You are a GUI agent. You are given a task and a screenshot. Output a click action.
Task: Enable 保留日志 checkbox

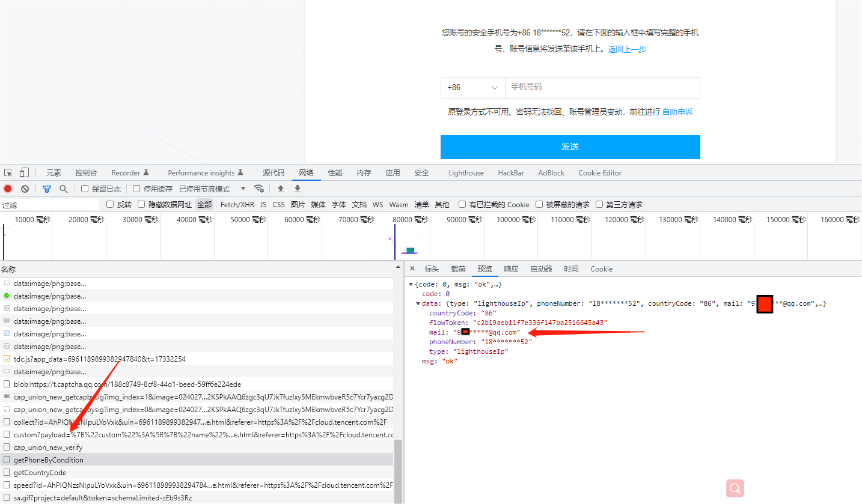click(x=85, y=189)
